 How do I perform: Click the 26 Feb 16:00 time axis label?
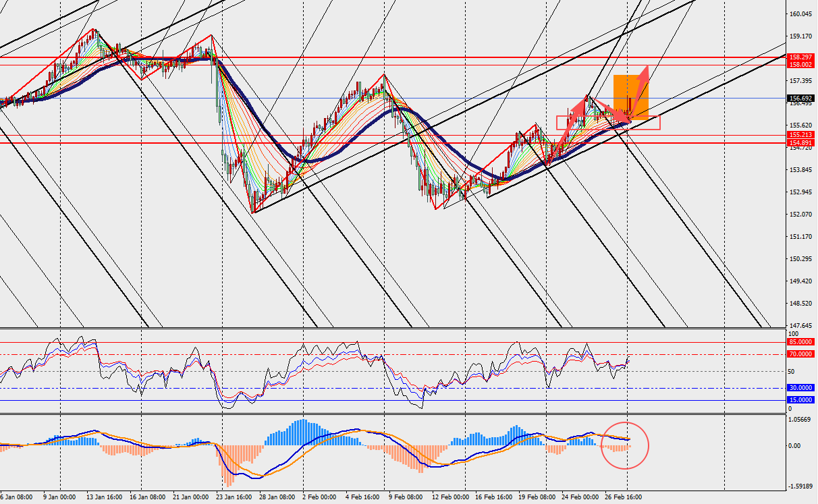623,497
